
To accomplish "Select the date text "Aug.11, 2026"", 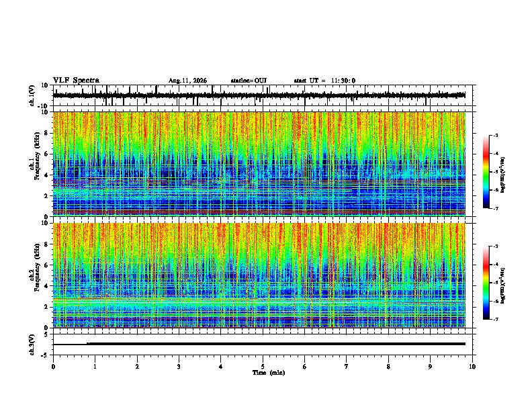I will click(187, 81).
